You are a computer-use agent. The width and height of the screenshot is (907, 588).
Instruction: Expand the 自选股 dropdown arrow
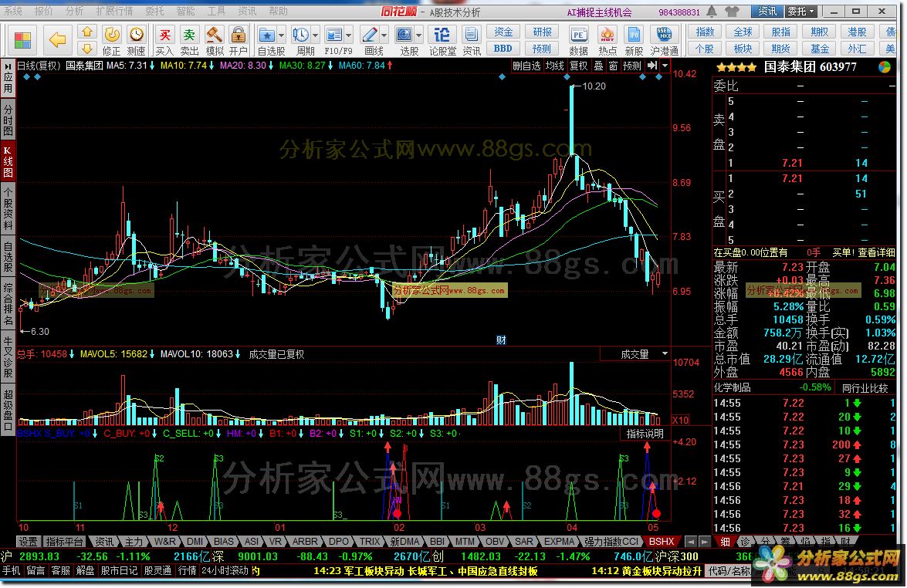tap(282, 35)
